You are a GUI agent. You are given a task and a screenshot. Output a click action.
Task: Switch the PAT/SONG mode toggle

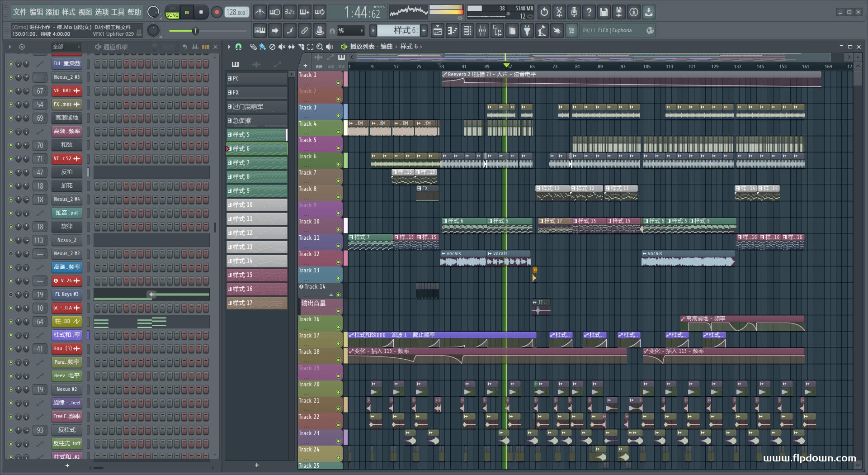click(173, 12)
